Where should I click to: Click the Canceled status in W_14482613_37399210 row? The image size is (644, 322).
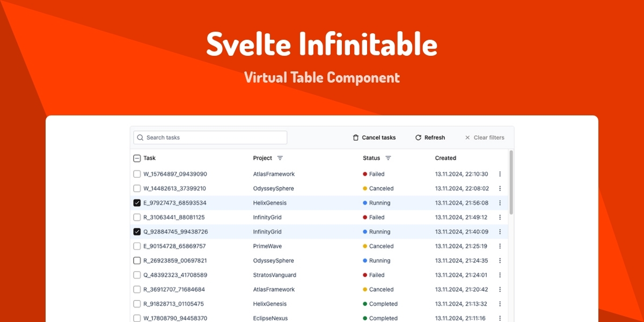tap(378, 188)
